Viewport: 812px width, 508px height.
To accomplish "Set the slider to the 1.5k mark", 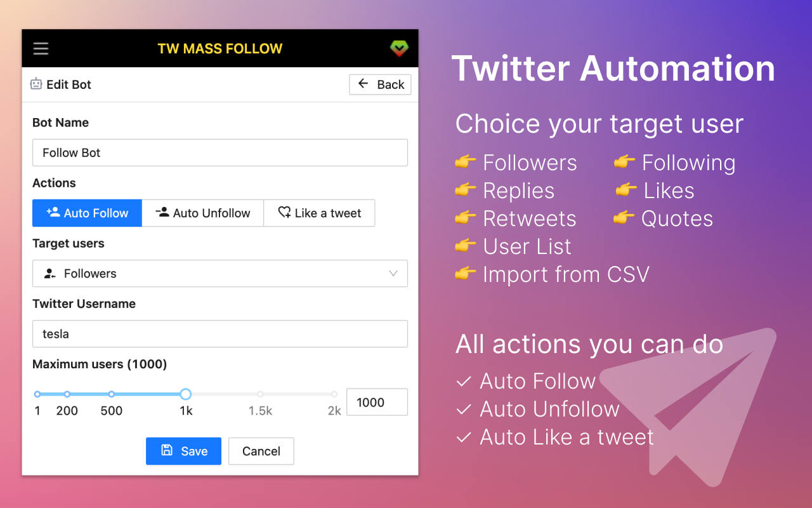I will pyautogui.click(x=260, y=394).
